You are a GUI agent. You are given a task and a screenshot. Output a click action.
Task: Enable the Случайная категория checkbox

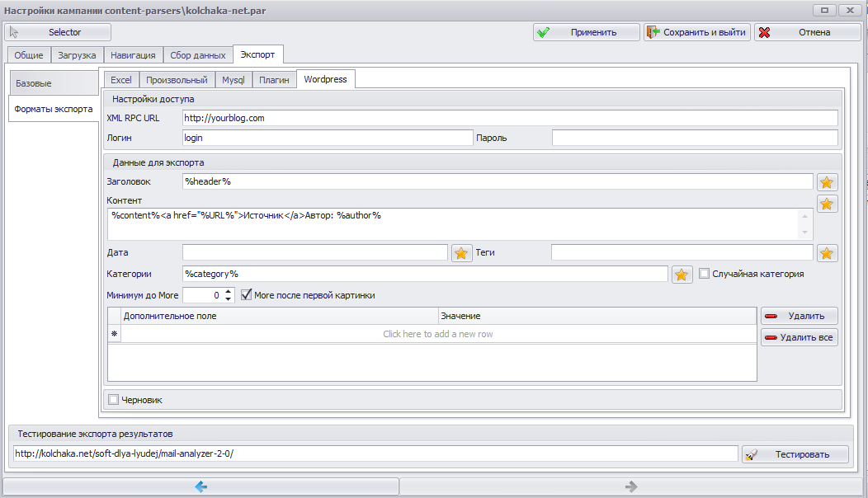[x=704, y=274]
